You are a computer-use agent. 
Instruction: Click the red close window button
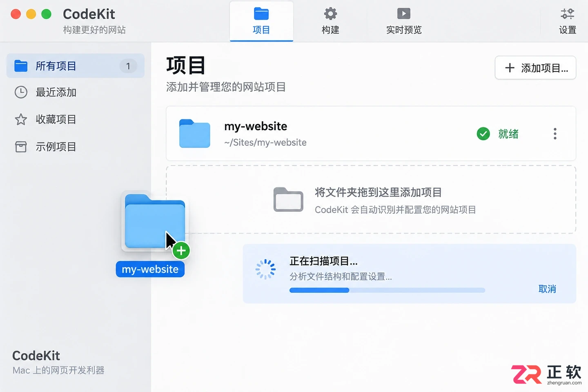point(16,14)
